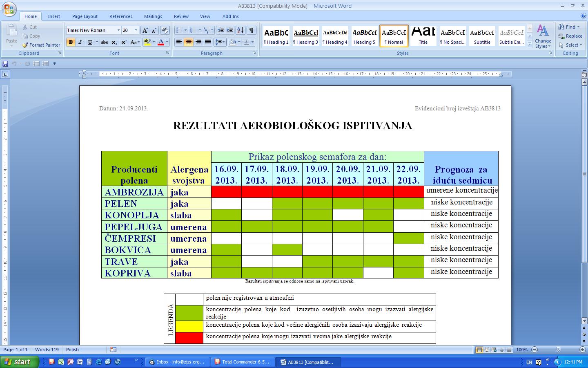
Task: Apply superscript formatting
Action: point(124,42)
